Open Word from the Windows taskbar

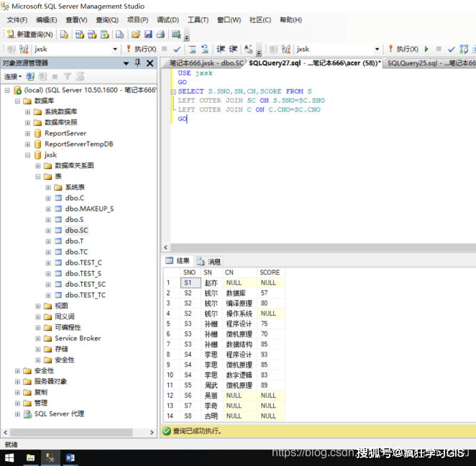[70, 457]
